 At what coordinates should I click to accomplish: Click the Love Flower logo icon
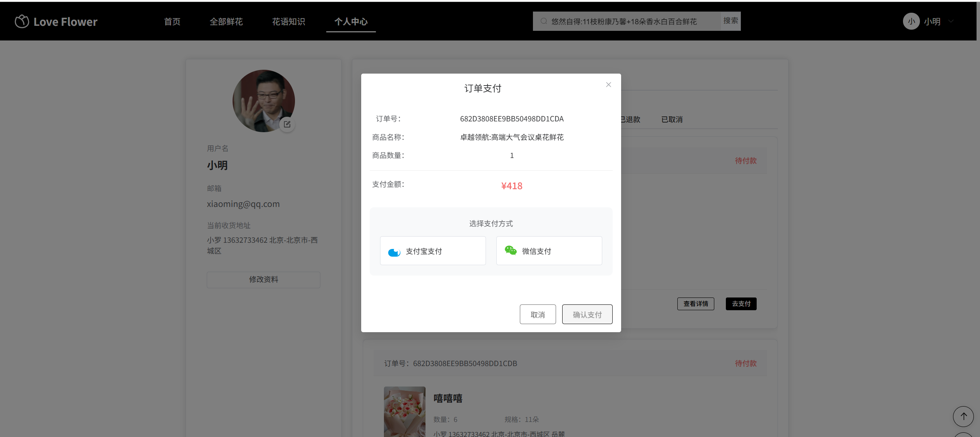coord(22,22)
